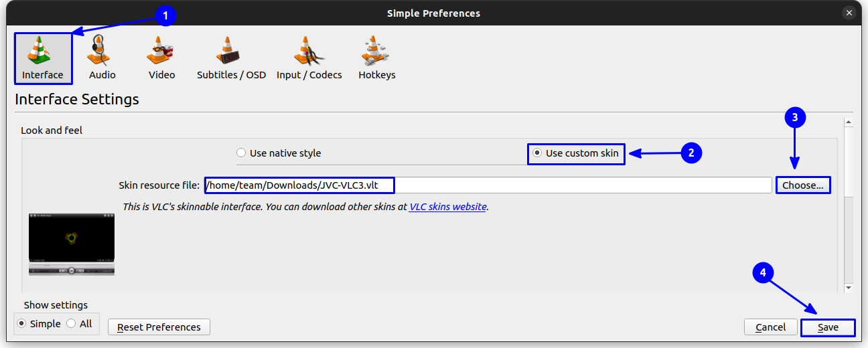Click the Reset Preferences button

[159, 327]
